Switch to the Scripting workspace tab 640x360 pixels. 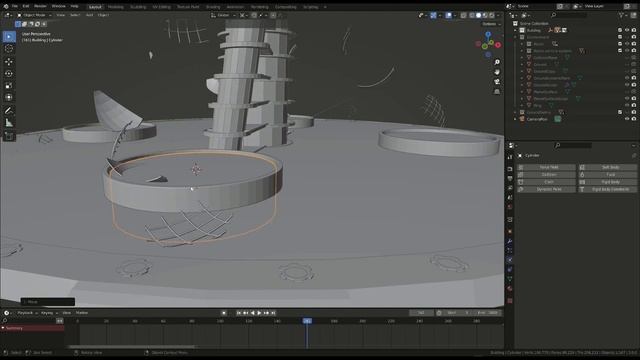pos(311,7)
